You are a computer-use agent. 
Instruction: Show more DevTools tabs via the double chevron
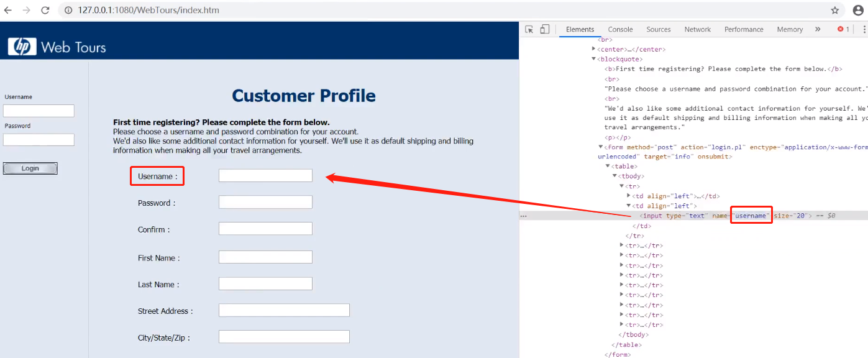(818, 29)
